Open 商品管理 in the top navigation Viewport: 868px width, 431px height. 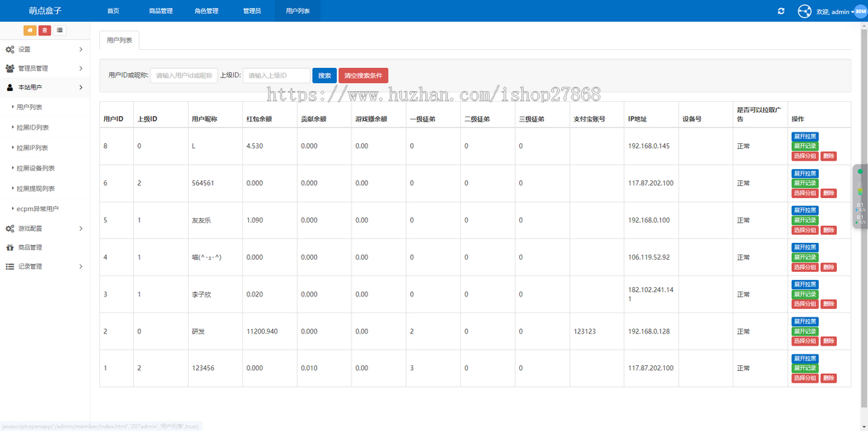point(161,11)
